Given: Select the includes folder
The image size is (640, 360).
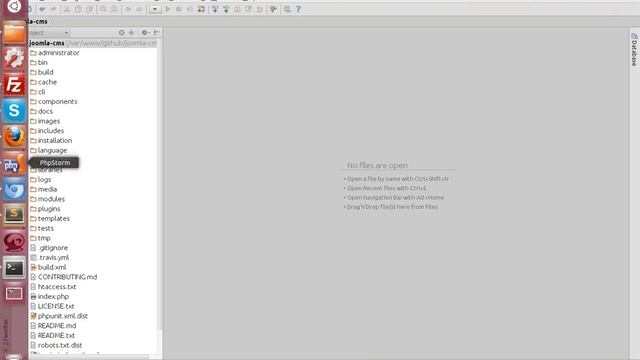Looking at the screenshot, I should [47, 131].
